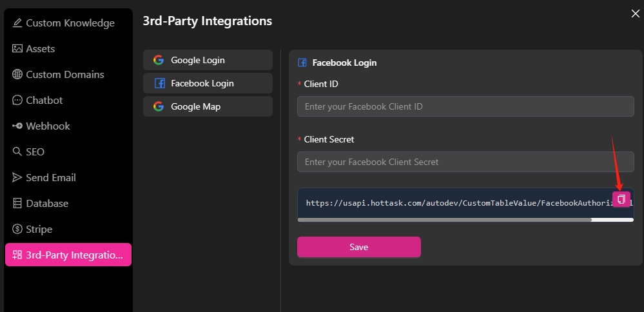
Task: Click the Send Email paper plane icon
Action: tap(17, 178)
